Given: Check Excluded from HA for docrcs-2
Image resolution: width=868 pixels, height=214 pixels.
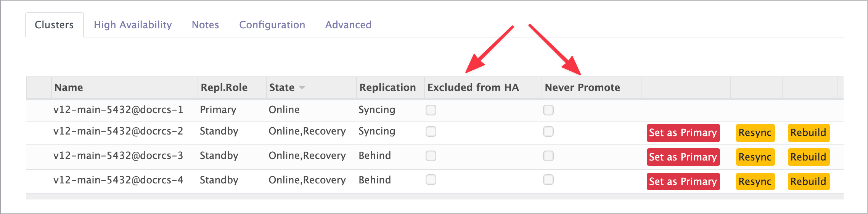Looking at the screenshot, I should 431,131.
